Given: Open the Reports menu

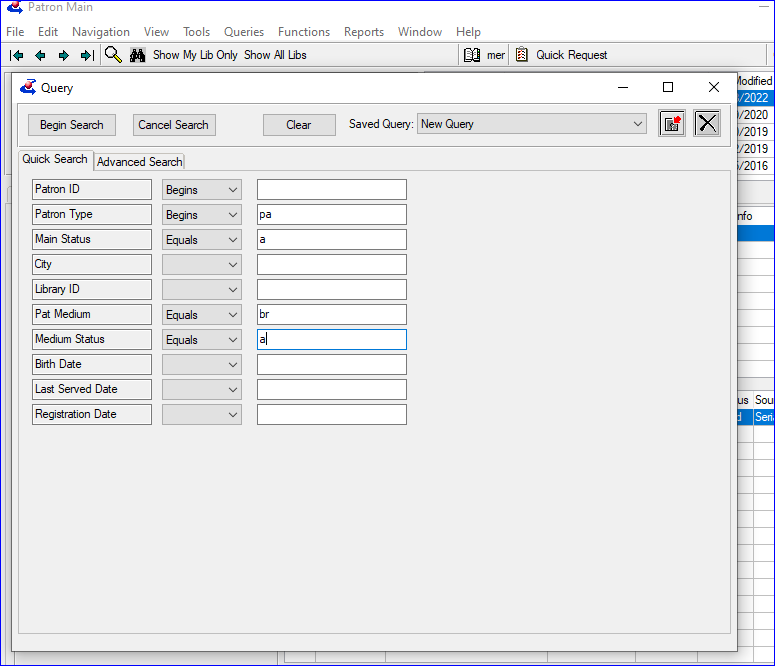Looking at the screenshot, I should pos(363,32).
